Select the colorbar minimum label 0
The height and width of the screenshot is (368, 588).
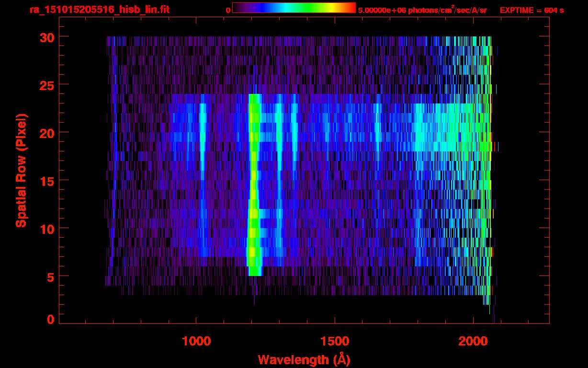tap(228, 10)
